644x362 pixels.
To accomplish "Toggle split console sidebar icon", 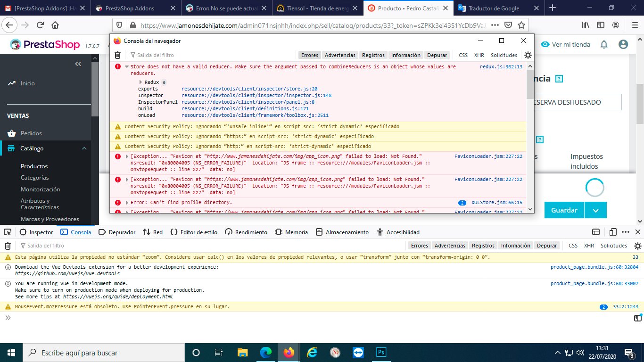I will pos(637,318).
